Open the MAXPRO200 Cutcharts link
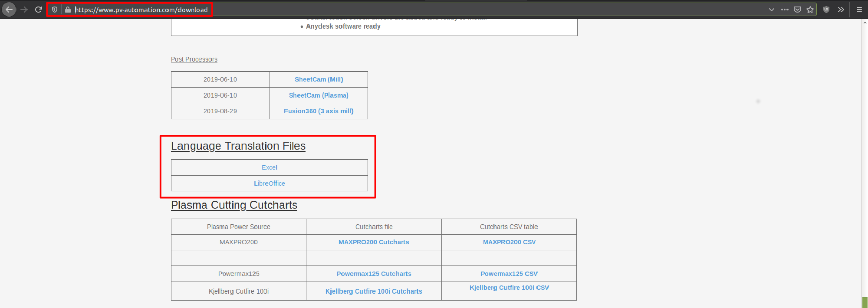868x308 pixels. point(374,242)
